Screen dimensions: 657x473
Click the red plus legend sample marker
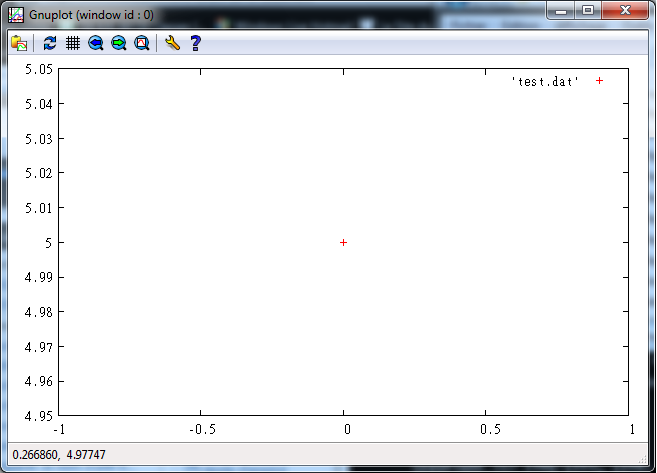(x=600, y=80)
